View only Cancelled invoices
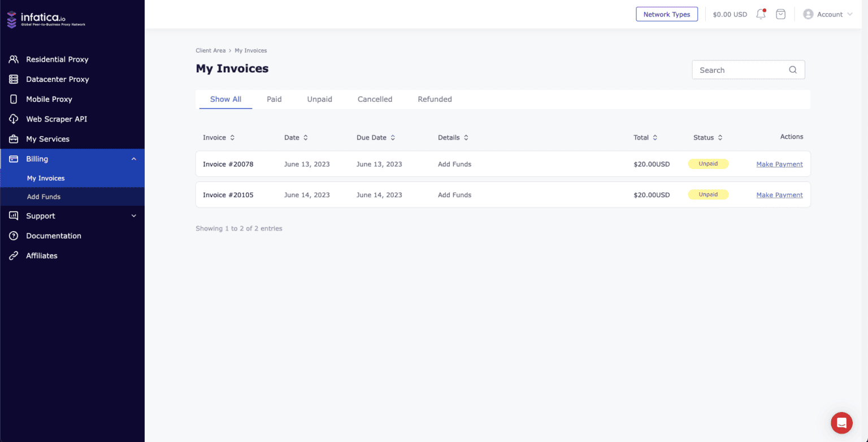Viewport: 868px width, 442px height. tap(375, 99)
